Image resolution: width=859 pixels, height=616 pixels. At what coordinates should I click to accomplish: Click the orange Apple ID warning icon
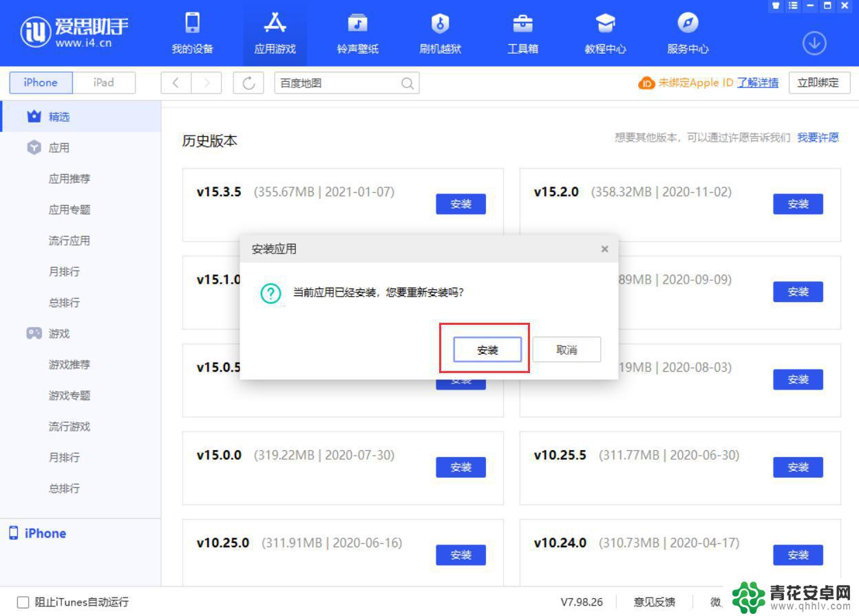click(x=646, y=83)
